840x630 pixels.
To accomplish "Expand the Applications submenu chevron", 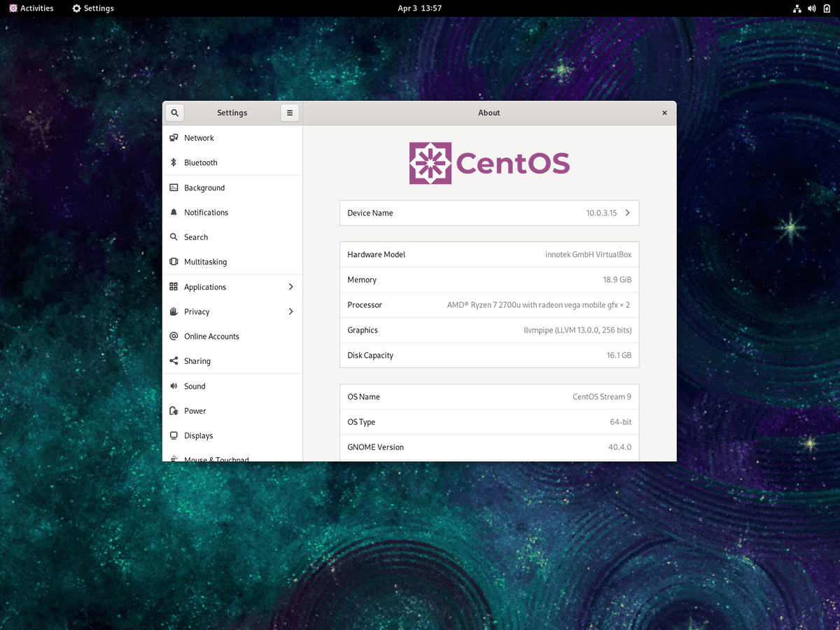I will click(x=290, y=287).
